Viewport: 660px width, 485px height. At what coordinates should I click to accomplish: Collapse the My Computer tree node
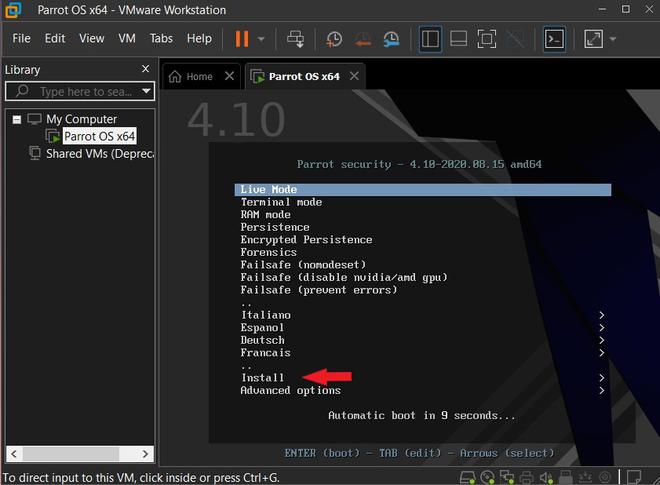coord(17,120)
